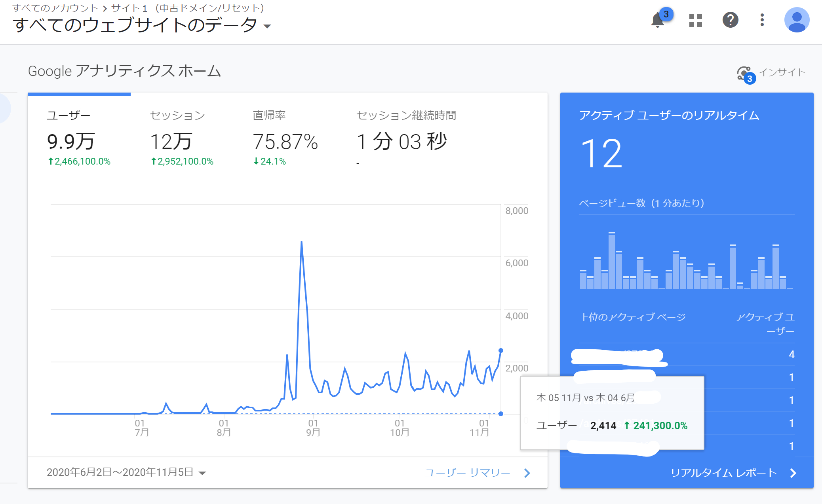Screen dimensions: 822x504
Task: Click the arrow next to ユーザー サマリー
Action: [x=527, y=472]
